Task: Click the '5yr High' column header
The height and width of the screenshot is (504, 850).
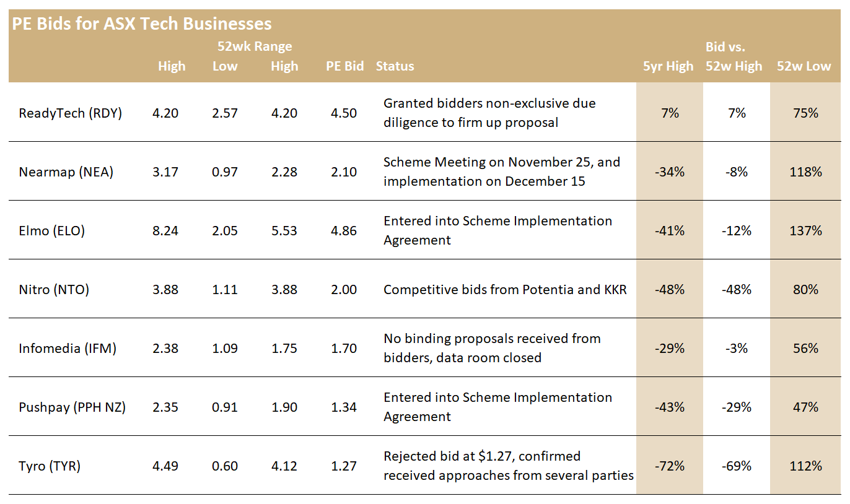Action: (x=668, y=66)
